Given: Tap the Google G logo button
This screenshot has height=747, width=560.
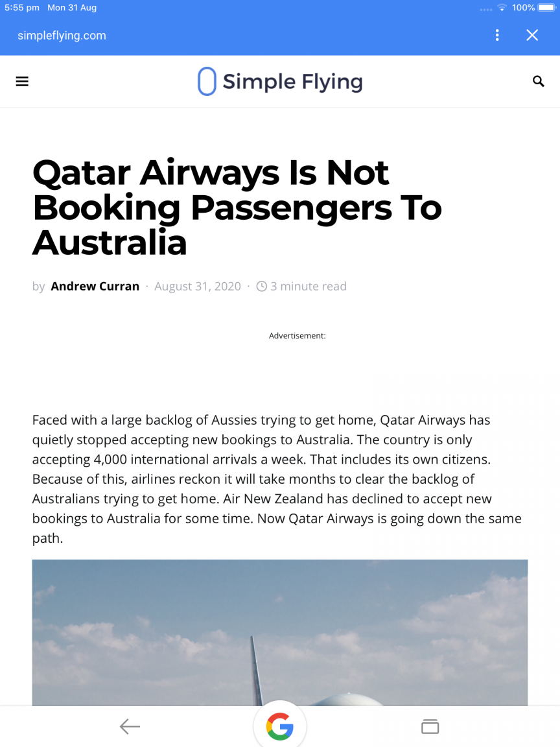Looking at the screenshot, I should (x=279, y=726).
